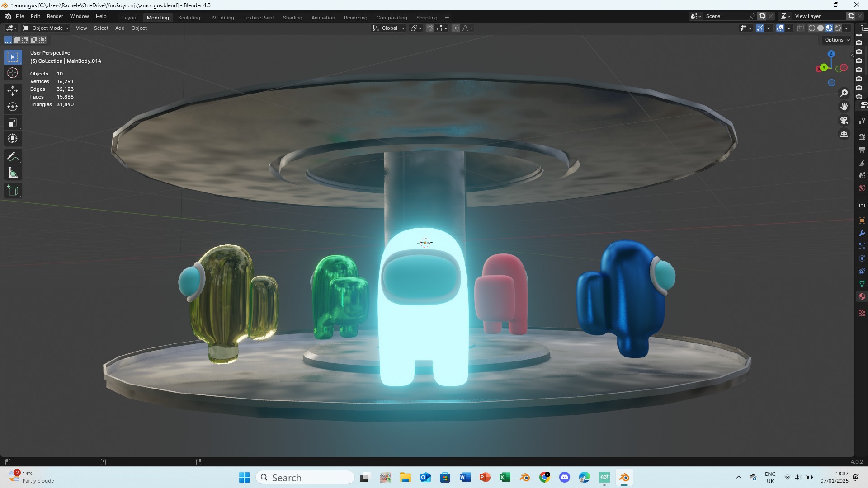
Task: Open the selectability and visibility dropdown
Action: (x=745, y=28)
